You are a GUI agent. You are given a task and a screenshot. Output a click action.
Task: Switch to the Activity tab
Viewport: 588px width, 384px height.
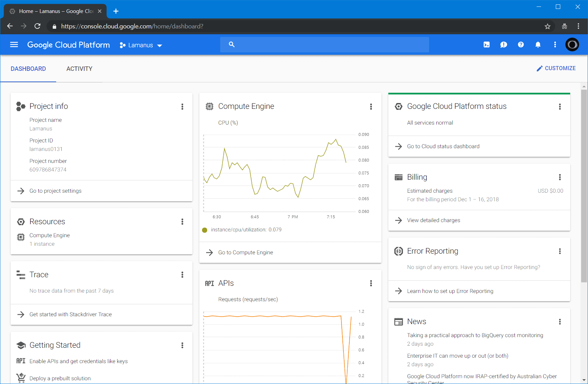pyautogui.click(x=79, y=69)
